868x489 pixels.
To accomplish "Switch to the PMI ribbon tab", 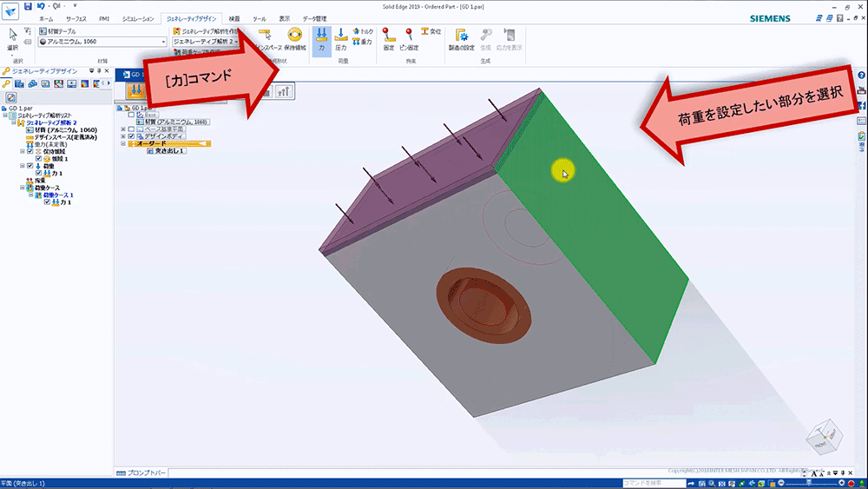I will (104, 19).
